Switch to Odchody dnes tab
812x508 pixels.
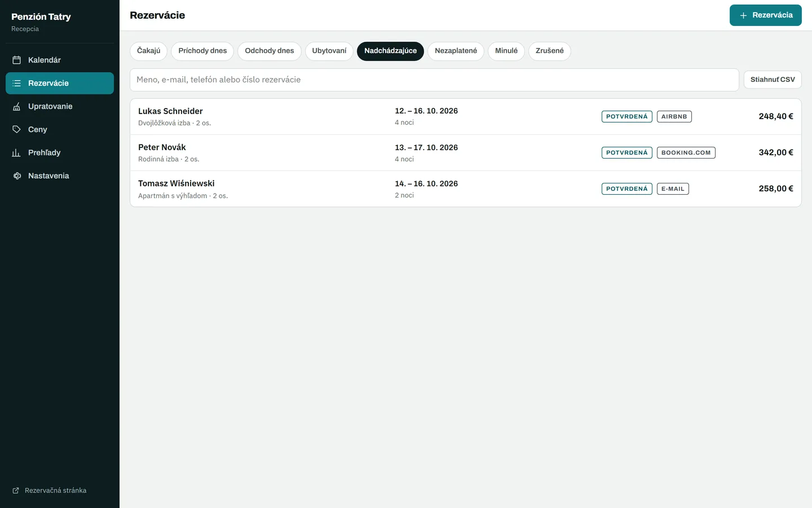[x=270, y=51]
